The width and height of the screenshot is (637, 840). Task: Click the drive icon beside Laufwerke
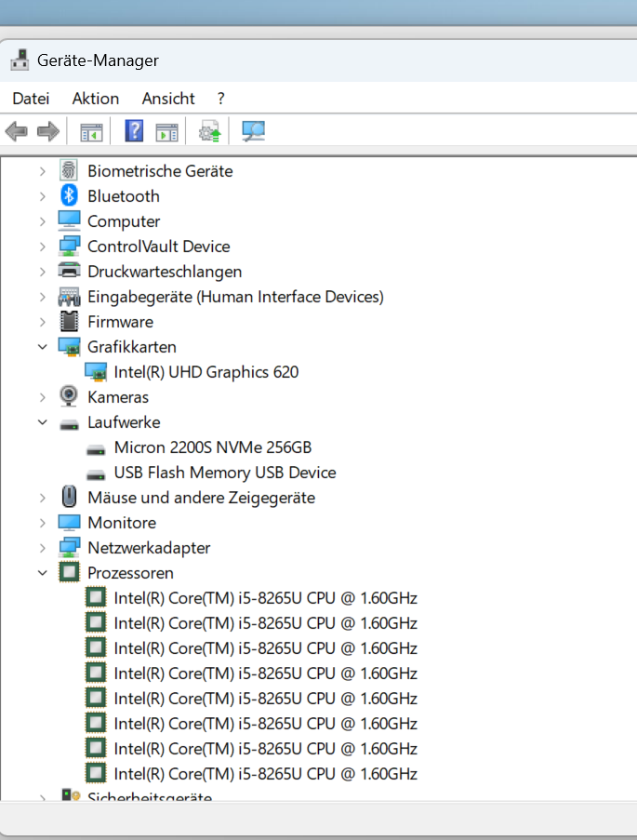[x=69, y=425]
